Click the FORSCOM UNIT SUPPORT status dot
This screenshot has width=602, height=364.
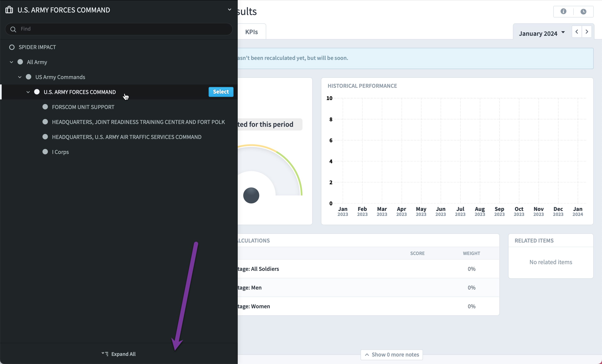[45, 107]
